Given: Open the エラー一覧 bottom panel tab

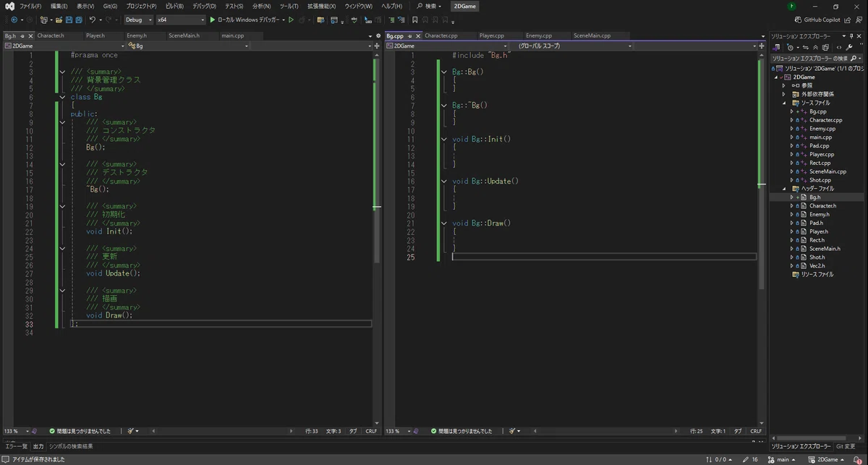Looking at the screenshot, I should pyautogui.click(x=16, y=447).
